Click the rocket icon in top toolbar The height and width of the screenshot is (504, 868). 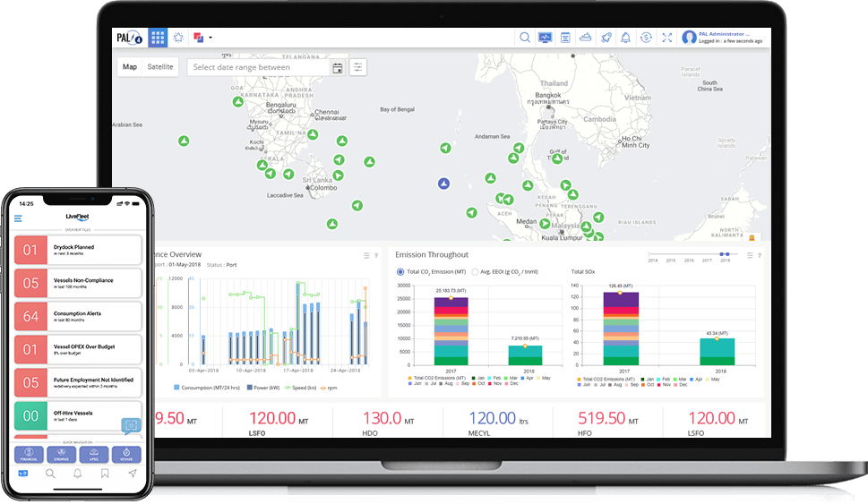pyautogui.click(x=606, y=38)
